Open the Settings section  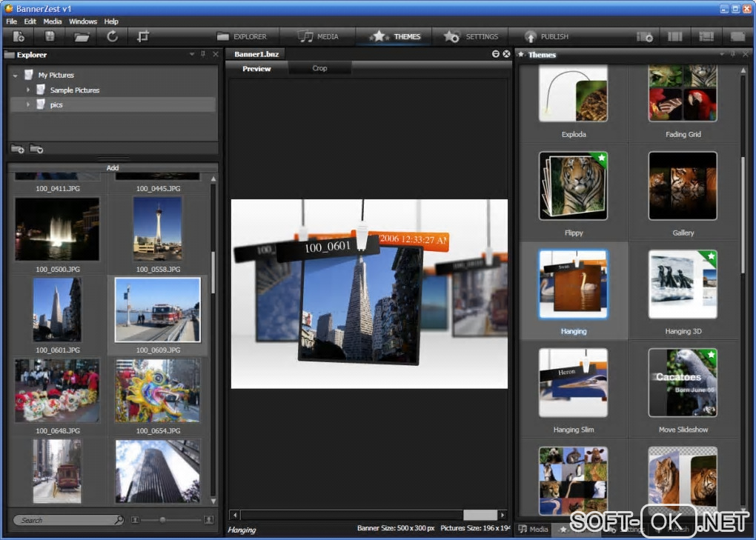[471, 36]
